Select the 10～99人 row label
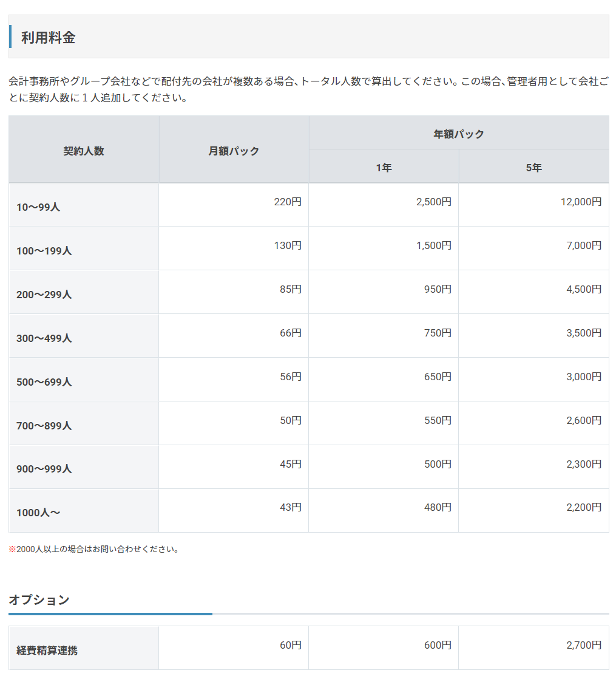The height and width of the screenshot is (676, 616). pos(38,207)
